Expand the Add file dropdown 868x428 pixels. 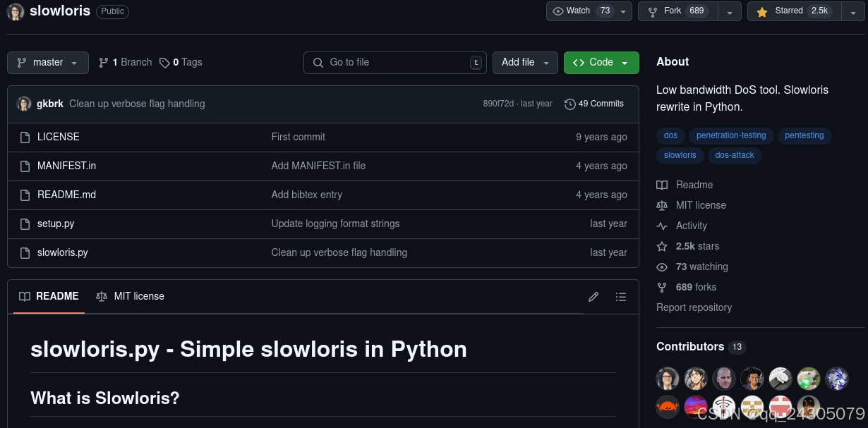[525, 63]
